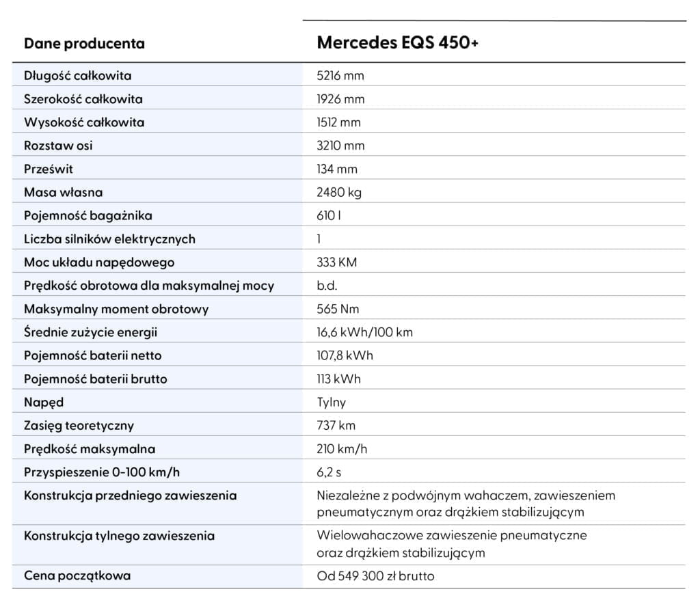Click the 'Wielowahaczowe zawieszenie pneumatyczne' description text
Image resolution: width=700 pixels, height=611 pixels.
pyautogui.click(x=451, y=535)
